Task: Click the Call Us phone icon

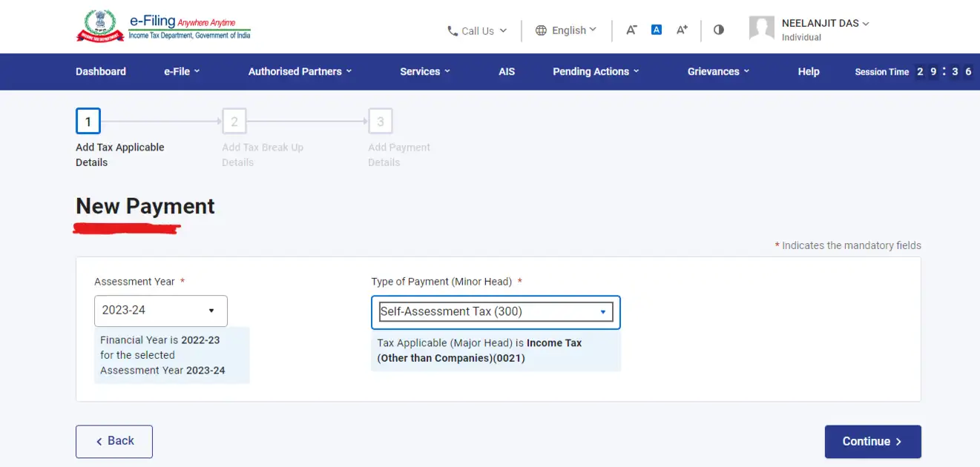Action: [x=453, y=30]
